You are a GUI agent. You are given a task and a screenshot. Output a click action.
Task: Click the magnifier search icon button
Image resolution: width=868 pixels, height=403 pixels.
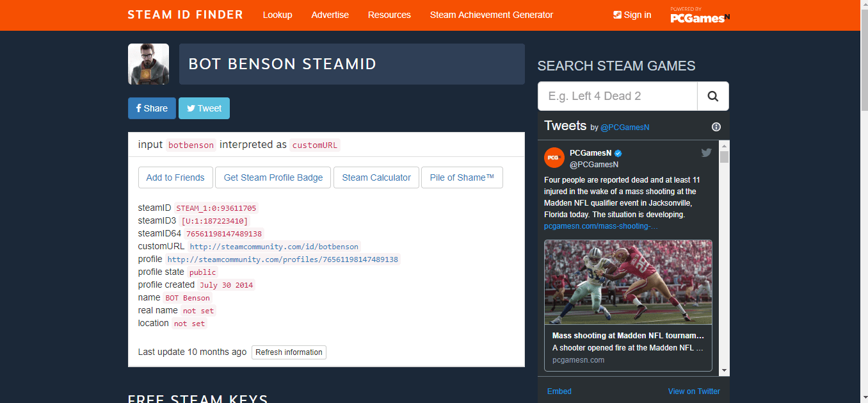pos(713,96)
